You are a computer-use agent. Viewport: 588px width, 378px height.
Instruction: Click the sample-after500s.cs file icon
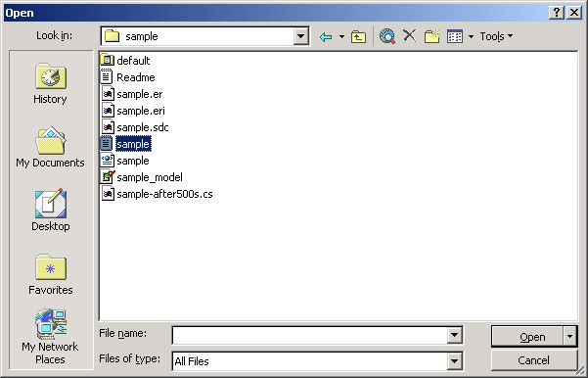(108, 193)
